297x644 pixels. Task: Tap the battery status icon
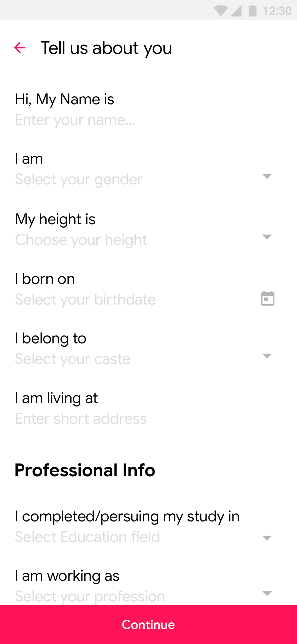tap(252, 11)
